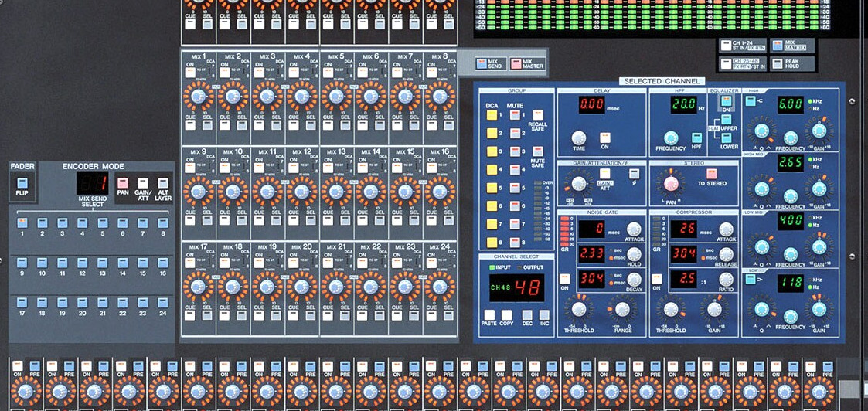Screen dimensions: 868x411
Task: Select DCA group 1 yellow button
Action: (x=491, y=115)
